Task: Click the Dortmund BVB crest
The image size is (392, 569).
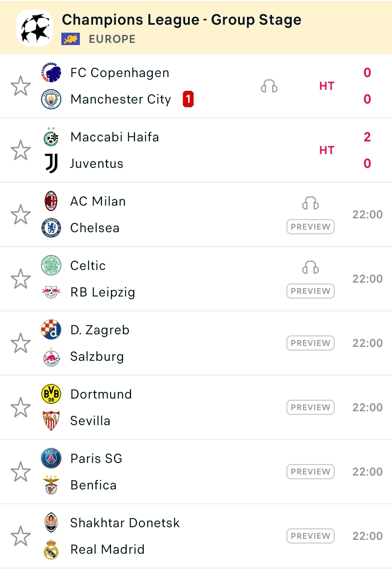Action: click(x=51, y=394)
